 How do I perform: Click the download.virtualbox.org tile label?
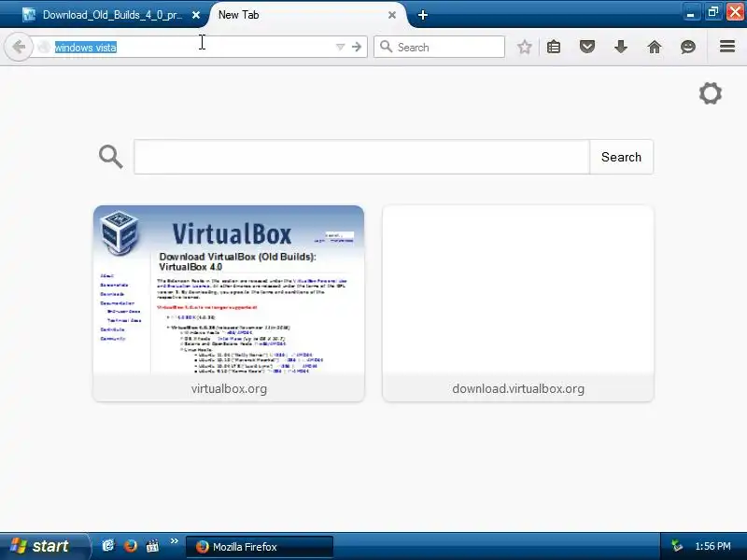518,388
